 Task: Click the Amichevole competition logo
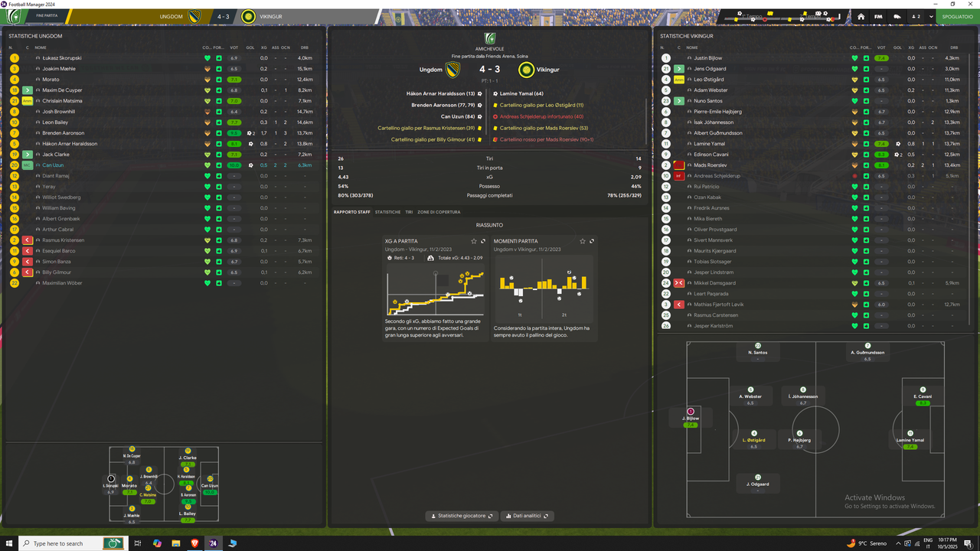tap(490, 38)
